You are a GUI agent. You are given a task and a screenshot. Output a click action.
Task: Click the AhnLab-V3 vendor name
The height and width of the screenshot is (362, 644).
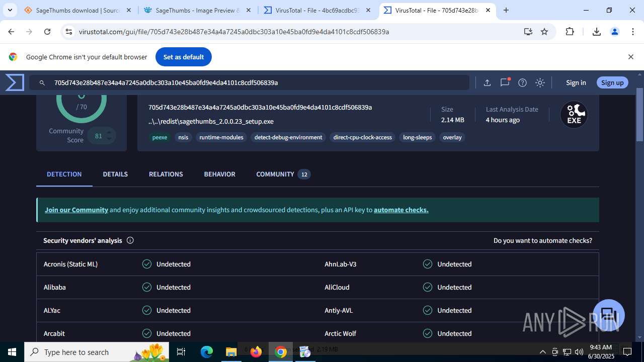pos(341,264)
